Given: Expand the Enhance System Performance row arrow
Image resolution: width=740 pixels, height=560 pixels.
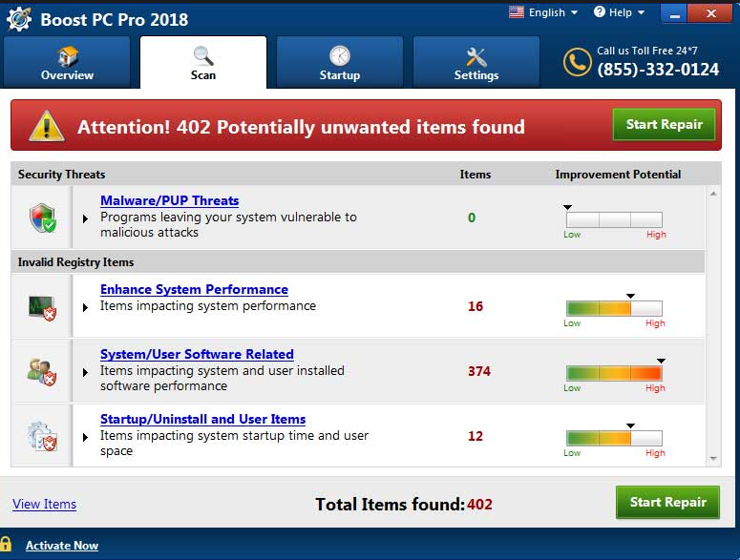Looking at the screenshot, I should [86, 307].
